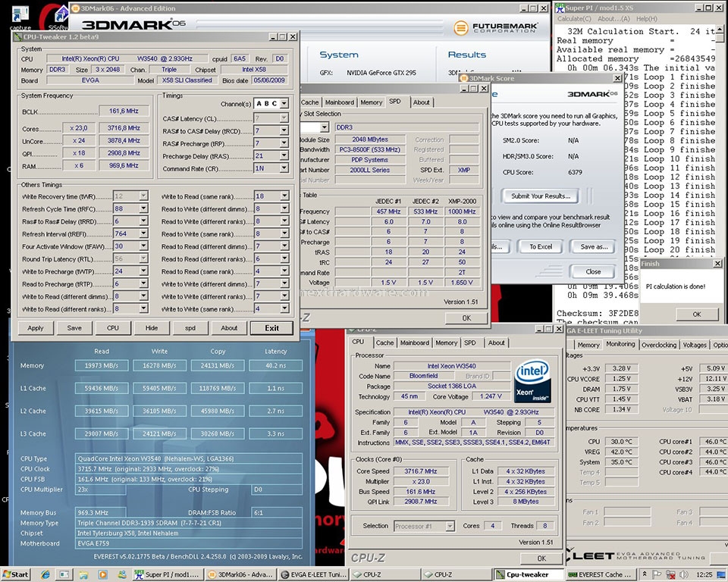Open Voltages tab in E-LEET
The width and height of the screenshot is (728, 582).
click(695, 345)
